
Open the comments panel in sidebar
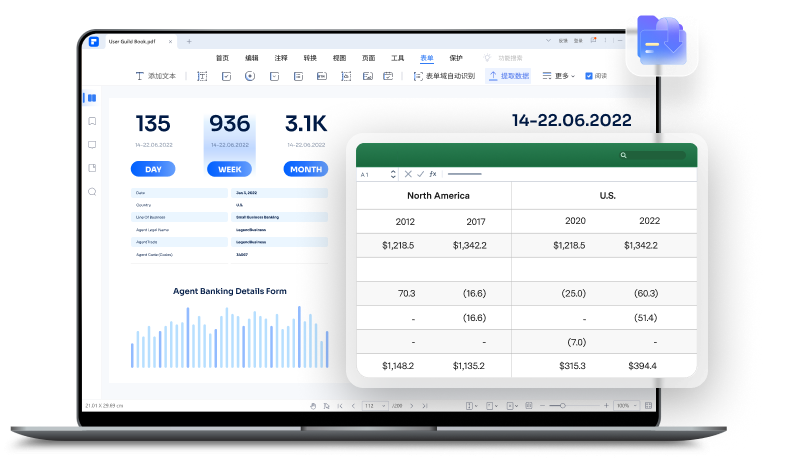click(x=92, y=144)
